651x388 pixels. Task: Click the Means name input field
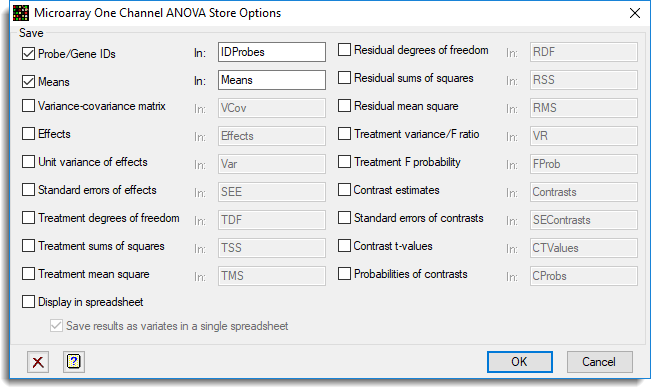point(272,80)
